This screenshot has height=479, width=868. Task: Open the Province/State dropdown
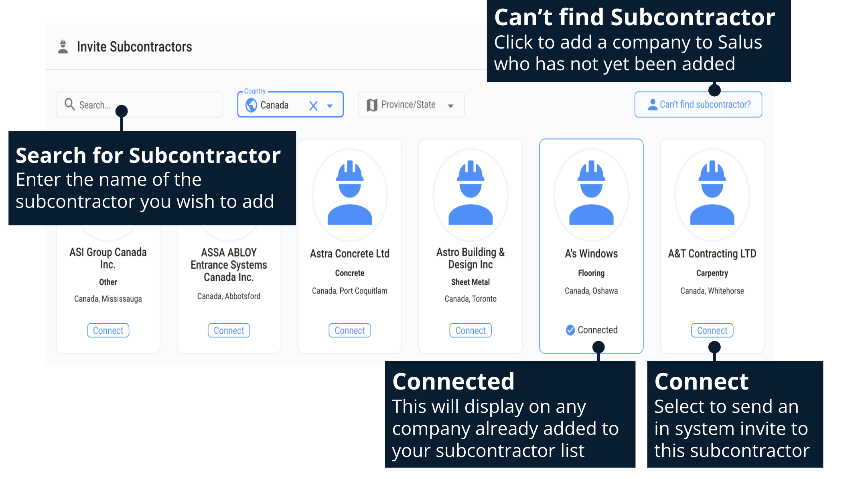coord(451,106)
